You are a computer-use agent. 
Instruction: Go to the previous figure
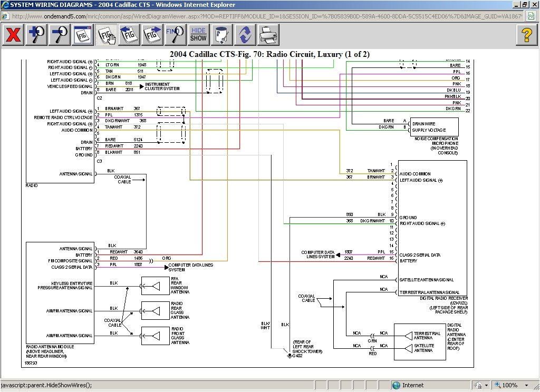click(129, 35)
